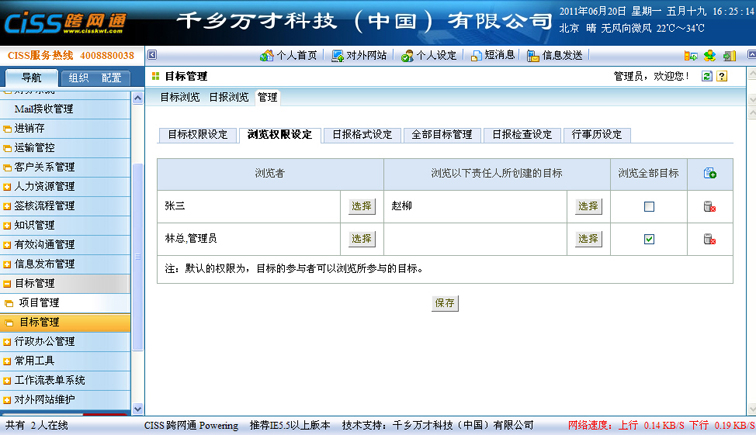756x435 pixels.
Task: Open the 目标权限设定 tab
Action: click(x=197, y=135)
